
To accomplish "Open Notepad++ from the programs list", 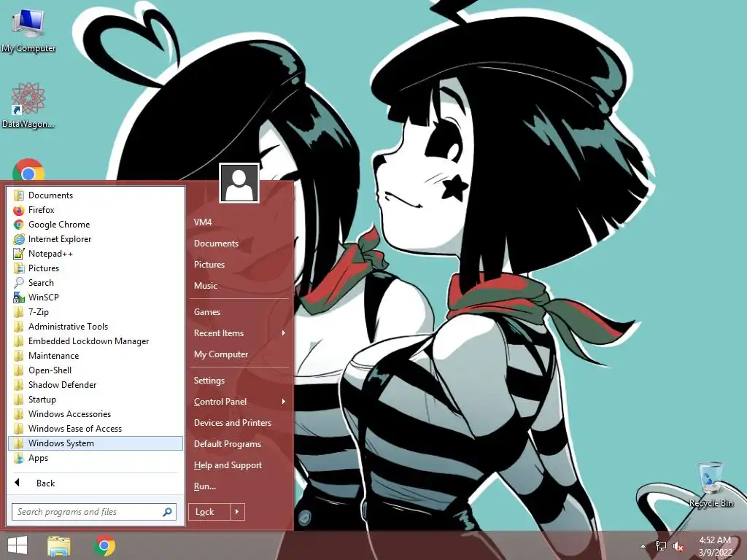I will (96, 254).
